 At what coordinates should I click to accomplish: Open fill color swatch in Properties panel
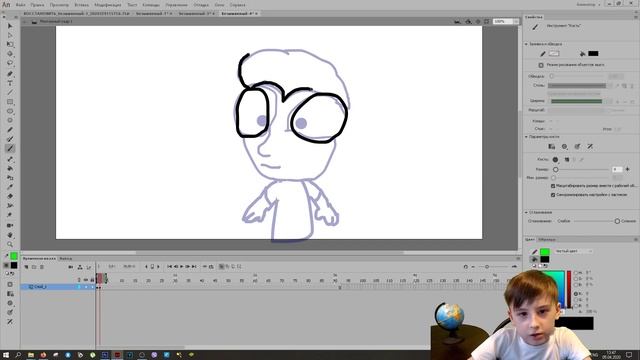click(x=593, y=53)
